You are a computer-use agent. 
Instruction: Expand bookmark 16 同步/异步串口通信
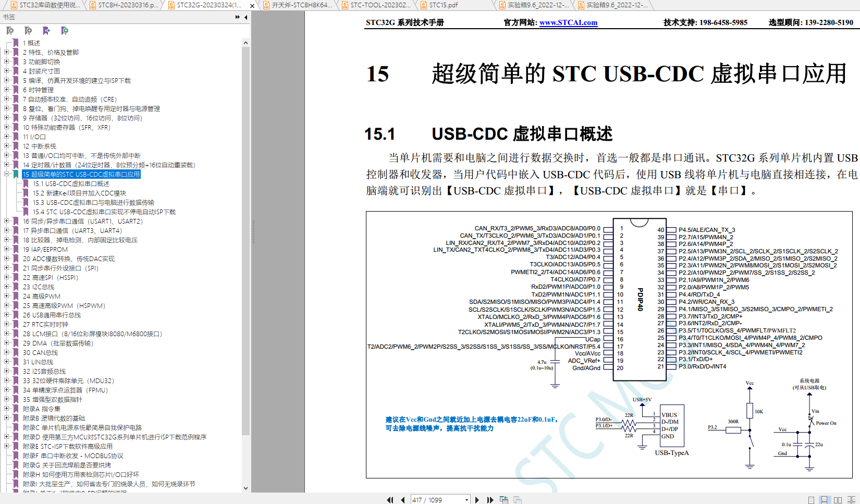7,221
